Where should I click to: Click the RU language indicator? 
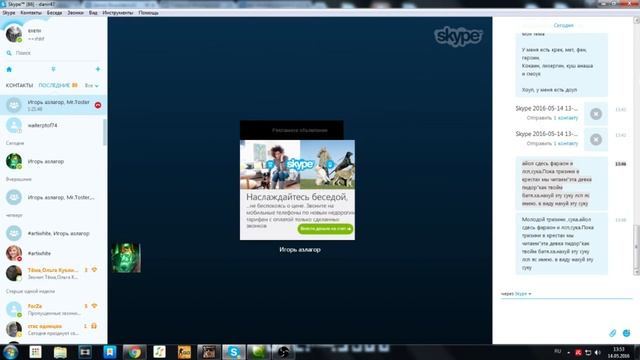558,351
